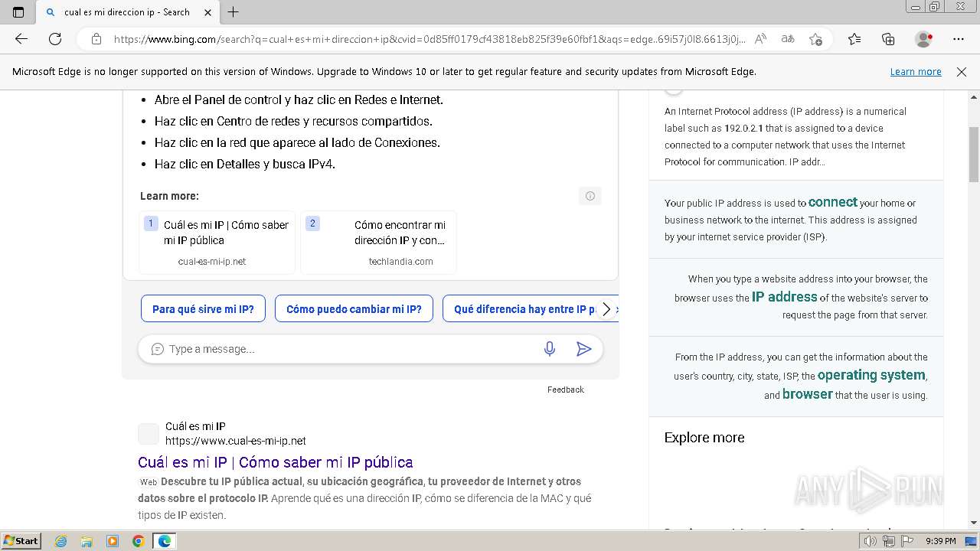Click the browser Back arrow
The height and width of the screenshot is (551, 980).
21,39
